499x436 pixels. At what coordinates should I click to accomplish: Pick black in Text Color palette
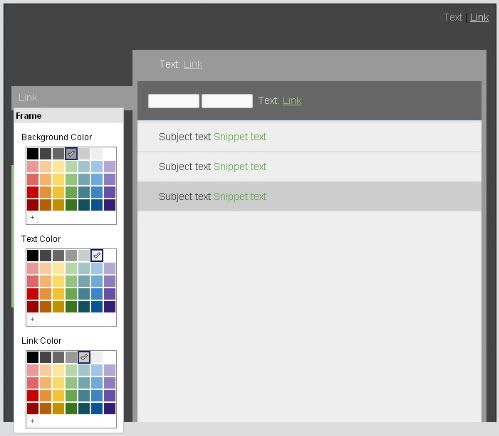pos(33,256)
